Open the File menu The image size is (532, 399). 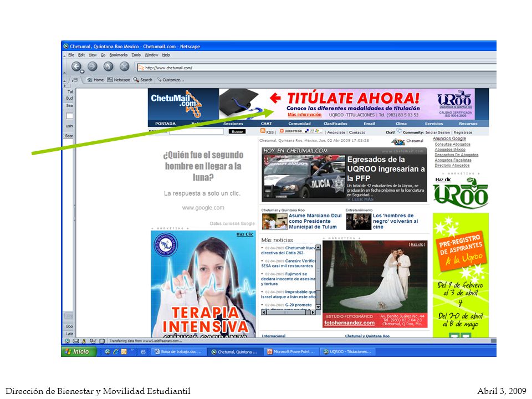[x=71, y=55]
